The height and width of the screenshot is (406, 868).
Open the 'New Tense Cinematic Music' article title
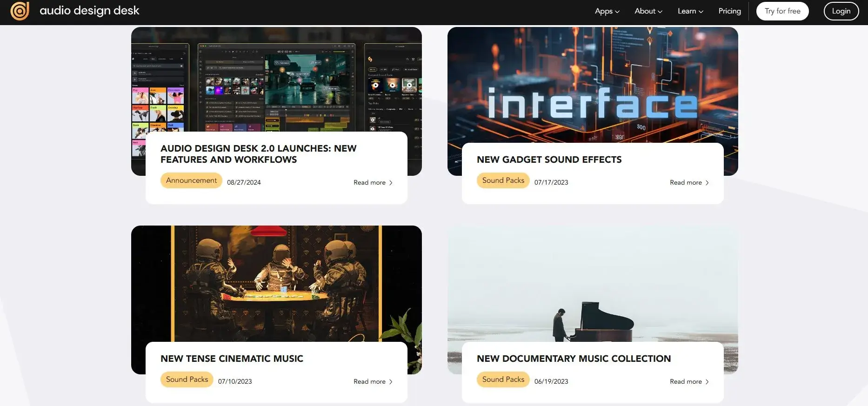(x=232, y=359)
